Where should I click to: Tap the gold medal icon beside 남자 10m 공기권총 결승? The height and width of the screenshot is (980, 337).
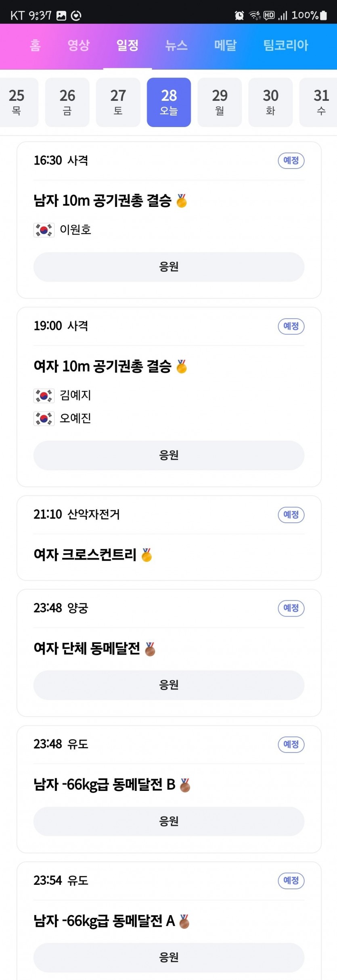click(x=182, y=201)
